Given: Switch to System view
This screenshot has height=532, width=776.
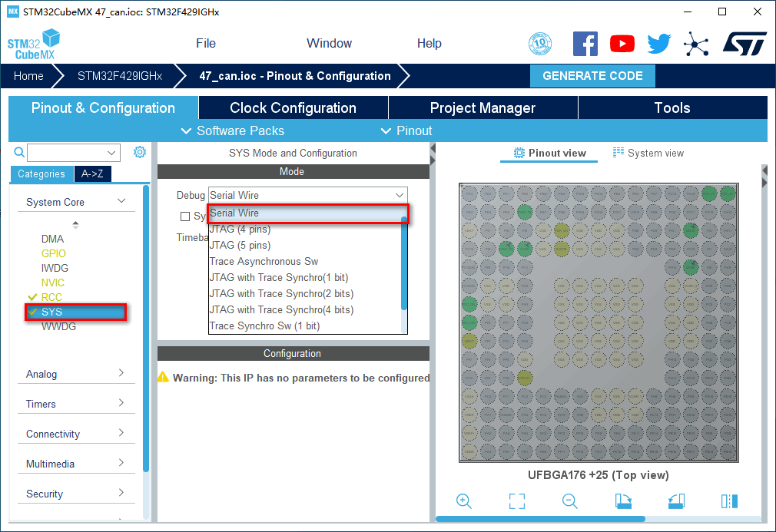Looking at the screenshot, I should (x=648, y=153).
